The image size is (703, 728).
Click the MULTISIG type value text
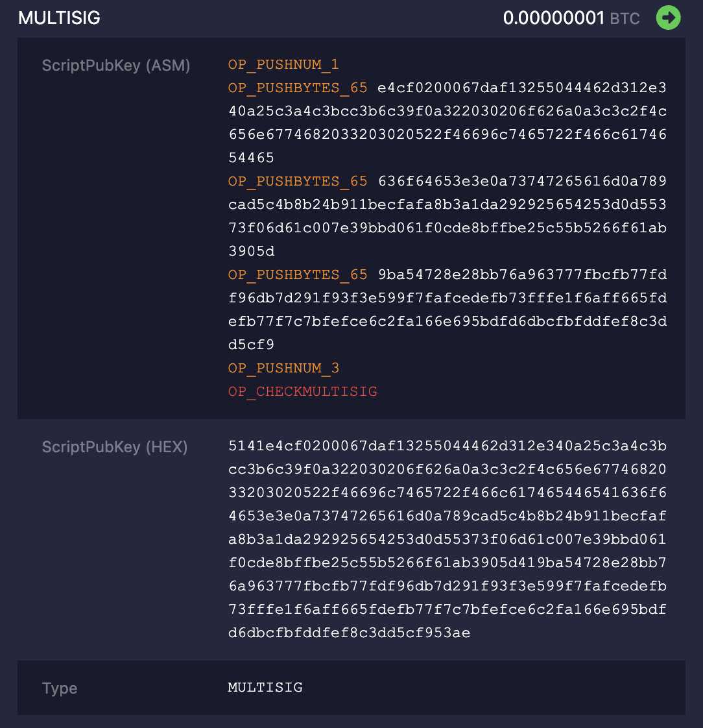pyautogui.click(x=265, y=688)
